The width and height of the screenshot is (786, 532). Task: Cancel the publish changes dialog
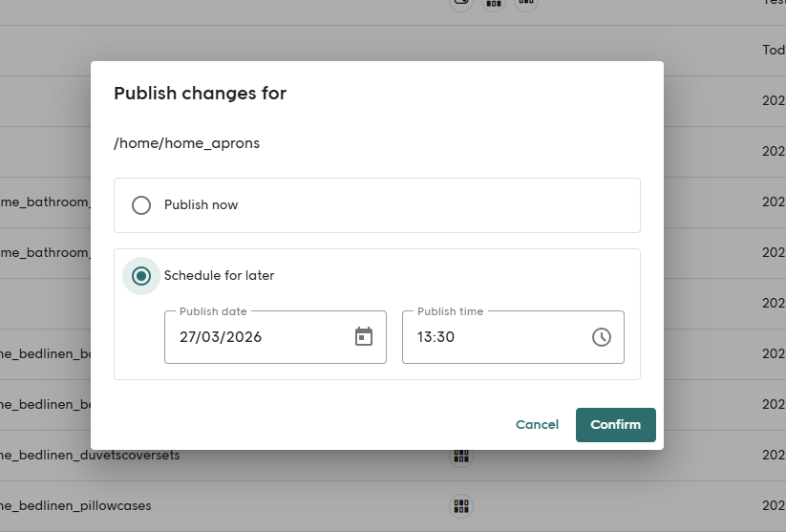pyautogui.click(x=537, y=425)
